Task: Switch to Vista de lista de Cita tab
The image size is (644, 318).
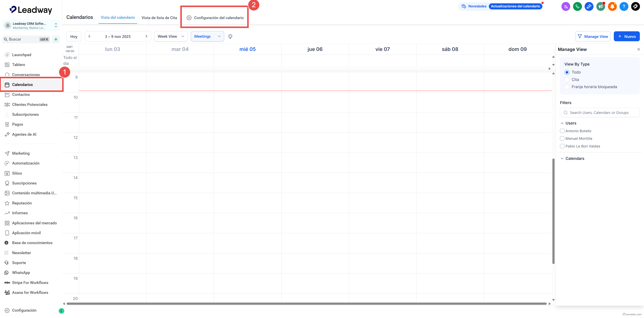Action: click(x=159, y=18)
